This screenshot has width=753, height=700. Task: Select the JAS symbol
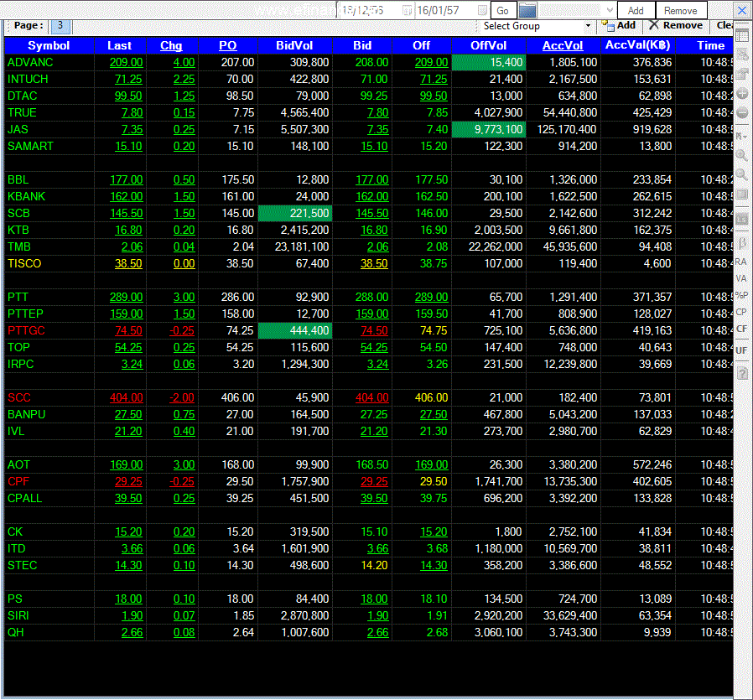(x=18, y=130)
